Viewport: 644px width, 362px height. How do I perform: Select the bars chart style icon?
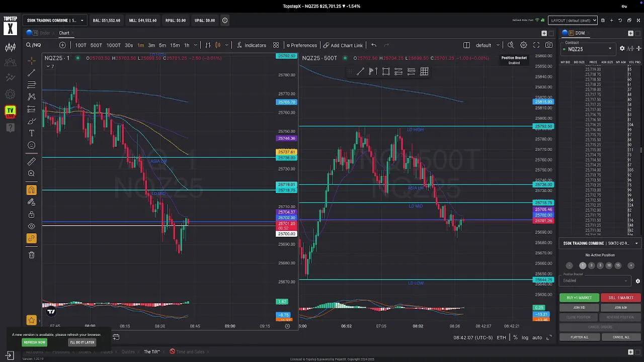208,45
